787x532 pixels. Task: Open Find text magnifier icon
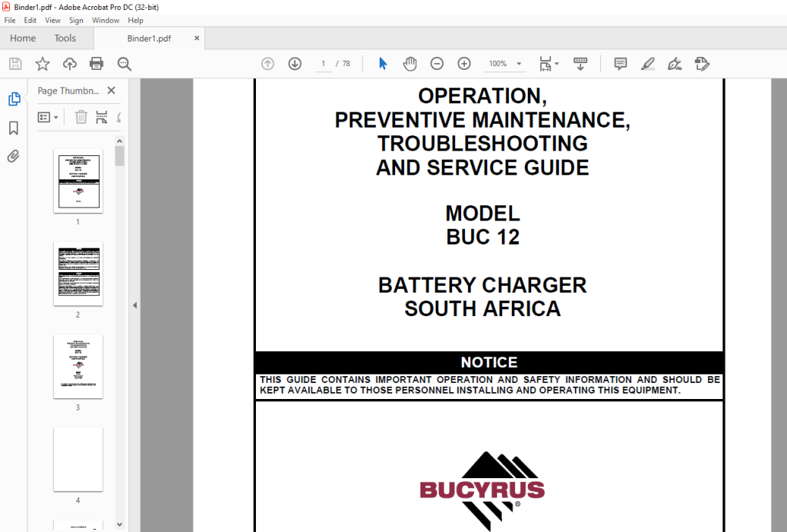tap(124, 64)
